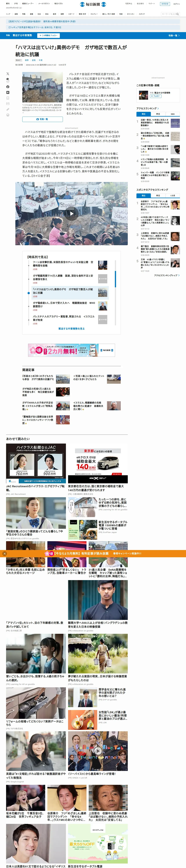The image size is (186, 868).
Task: Click the スタンダードプラン 2カ月無料 promotion banner
Action: (x=72, y=350)
